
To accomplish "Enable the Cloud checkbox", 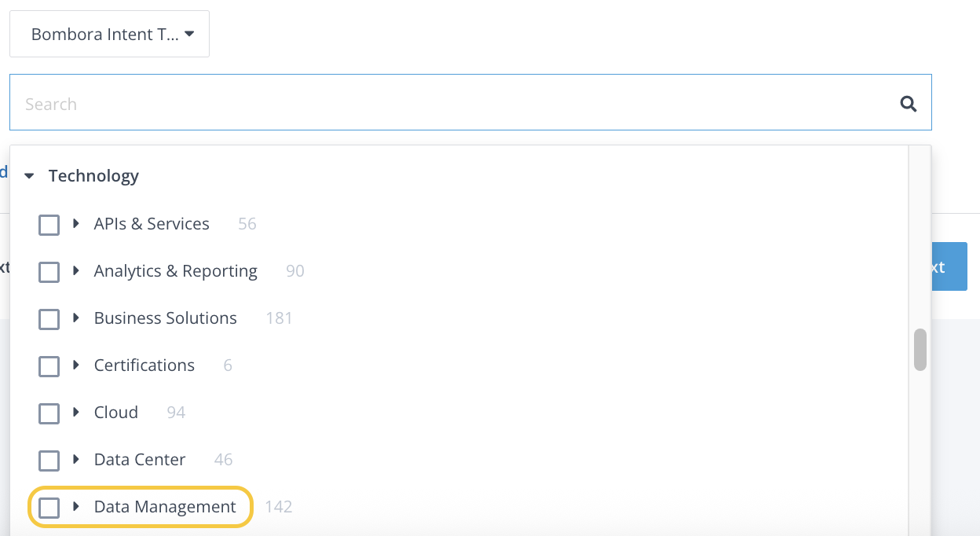I will [49, 414].
